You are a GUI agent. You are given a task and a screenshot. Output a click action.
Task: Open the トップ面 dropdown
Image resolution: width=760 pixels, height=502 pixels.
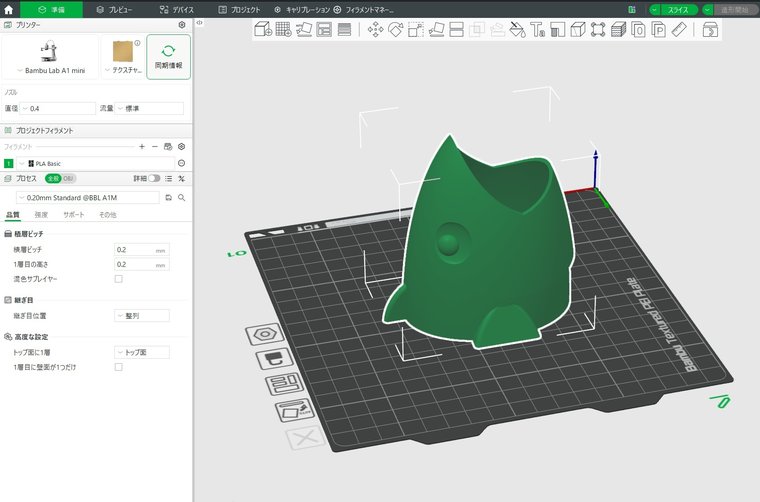(x=142, y=352)
